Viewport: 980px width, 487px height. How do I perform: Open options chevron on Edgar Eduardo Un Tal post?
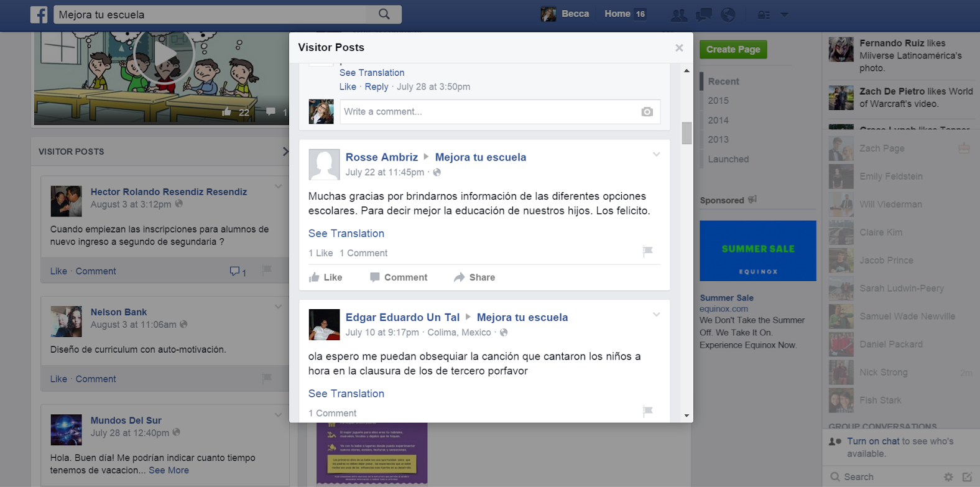[x=656, y=314]
